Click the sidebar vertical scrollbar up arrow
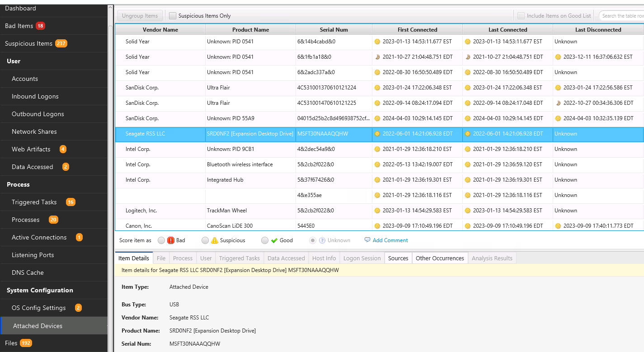644x352 pixels. point(111,8)
